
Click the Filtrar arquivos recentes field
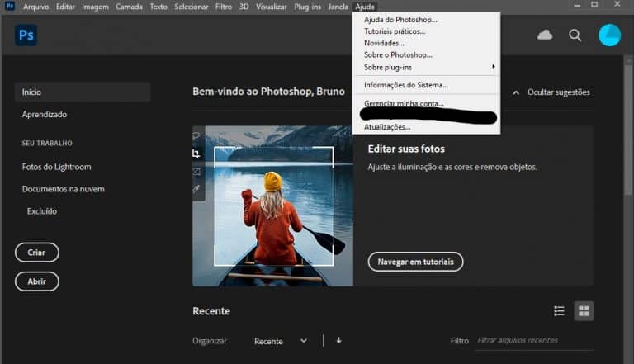(535, 341)
